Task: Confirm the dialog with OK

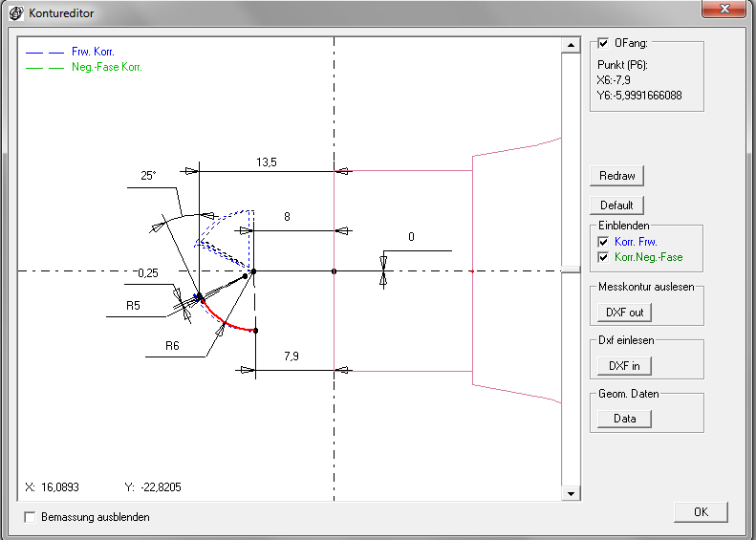Action: 701,512
